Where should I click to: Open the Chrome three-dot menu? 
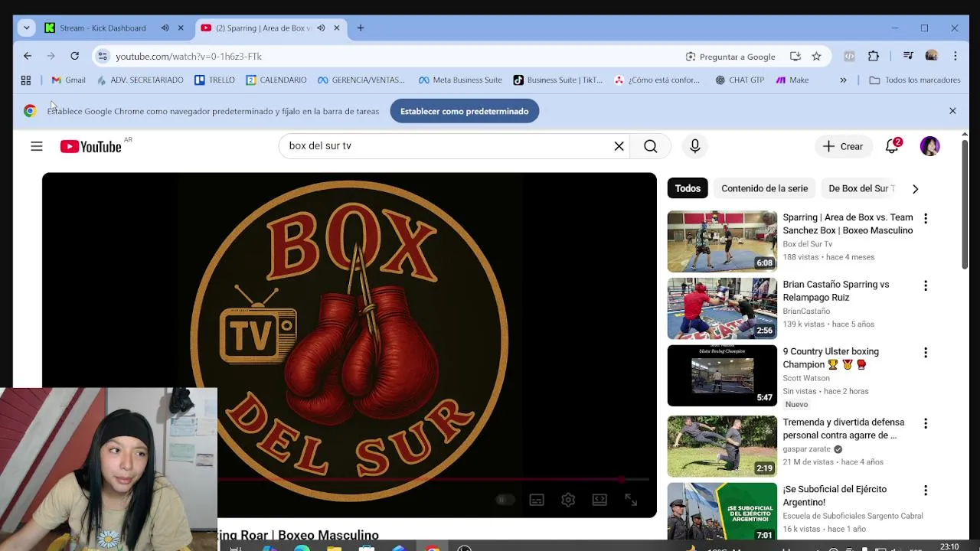click(x=955, y=56)
